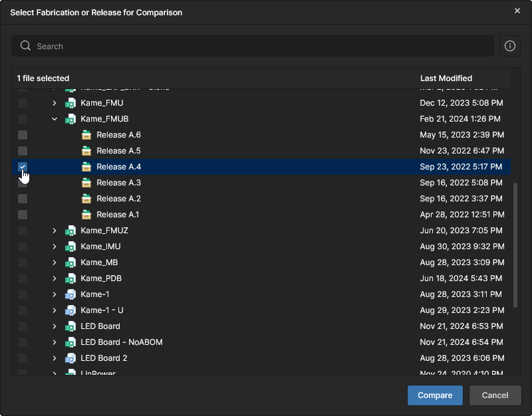This screenshot has height=416, width=532.
Task: Uncheck the Release A.4 checkbox
Action: point(23,167)
